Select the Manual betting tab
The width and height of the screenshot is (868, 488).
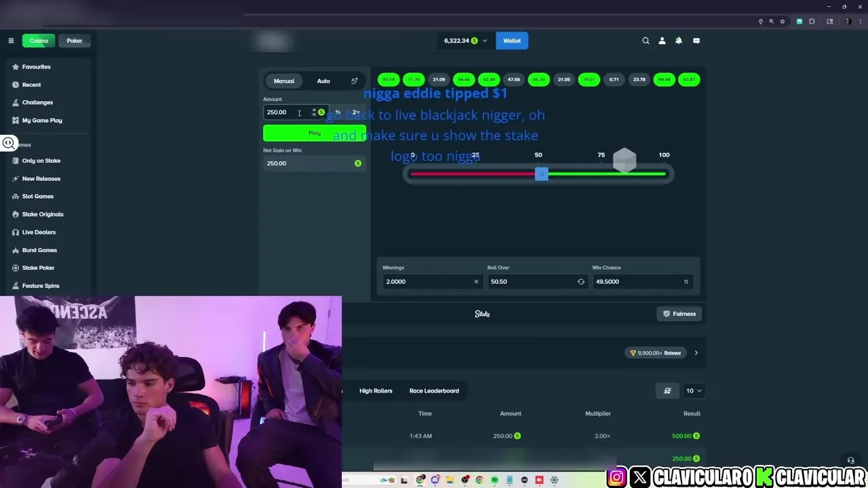point(284,81)
